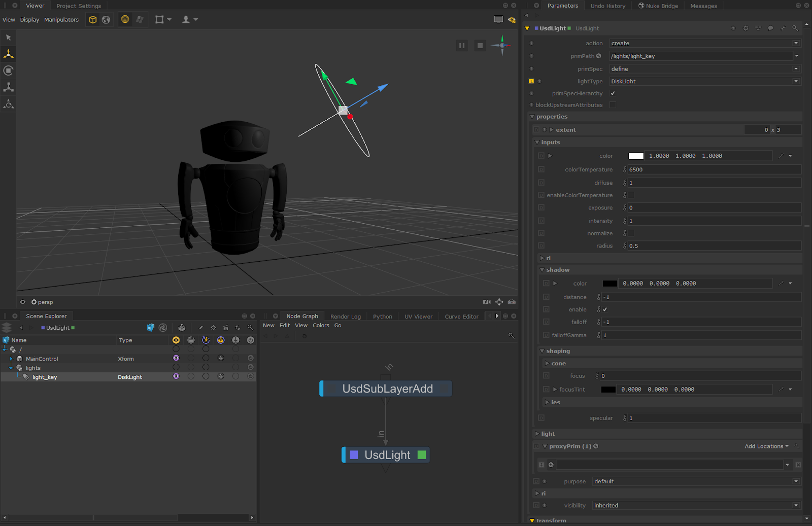Enable the blockUpstreamAttributes checkbox
812x526 pixels.
tap(613, 105)
